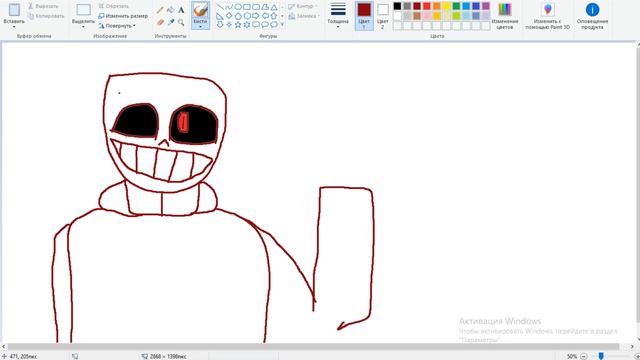
Task: Open the Paste (Вставить) dropdown arrow
Action: coord(14,27)
